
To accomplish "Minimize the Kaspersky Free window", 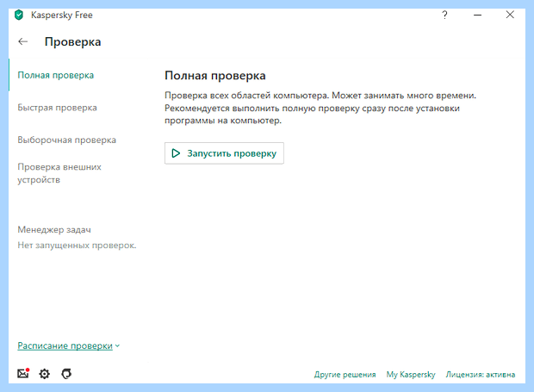I will [477, 15].
